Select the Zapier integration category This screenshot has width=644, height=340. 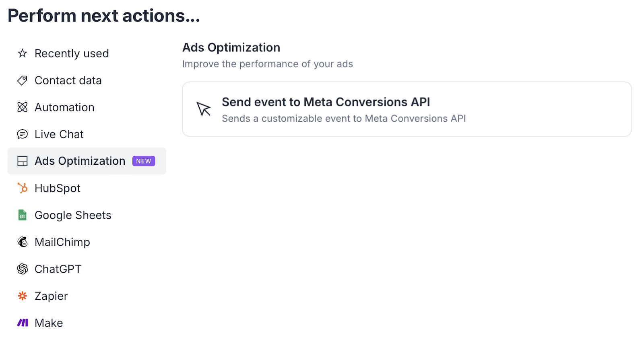point(51,296)
